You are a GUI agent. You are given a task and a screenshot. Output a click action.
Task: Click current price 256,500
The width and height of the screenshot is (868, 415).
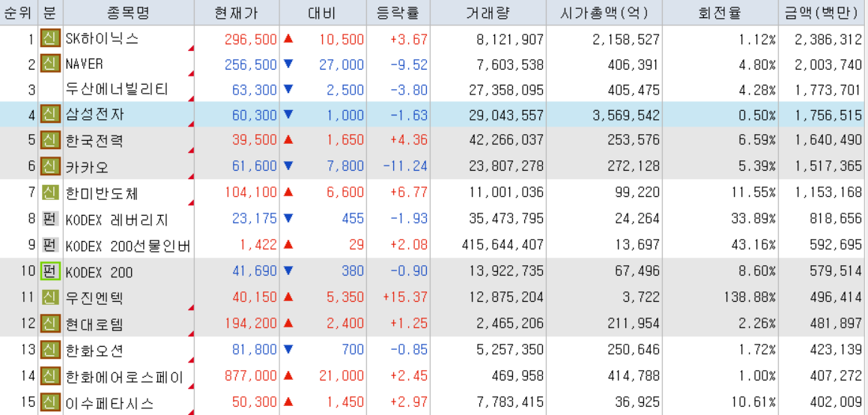251,64
